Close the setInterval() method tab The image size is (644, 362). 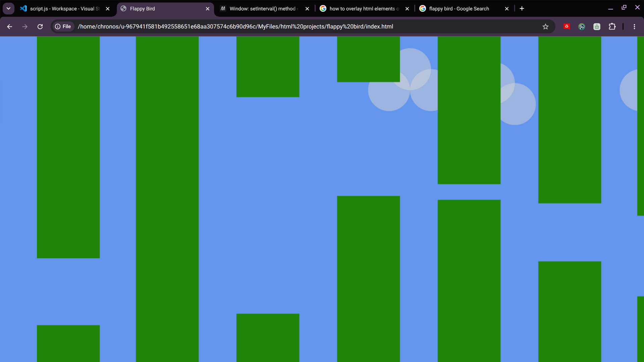point(307,9)
